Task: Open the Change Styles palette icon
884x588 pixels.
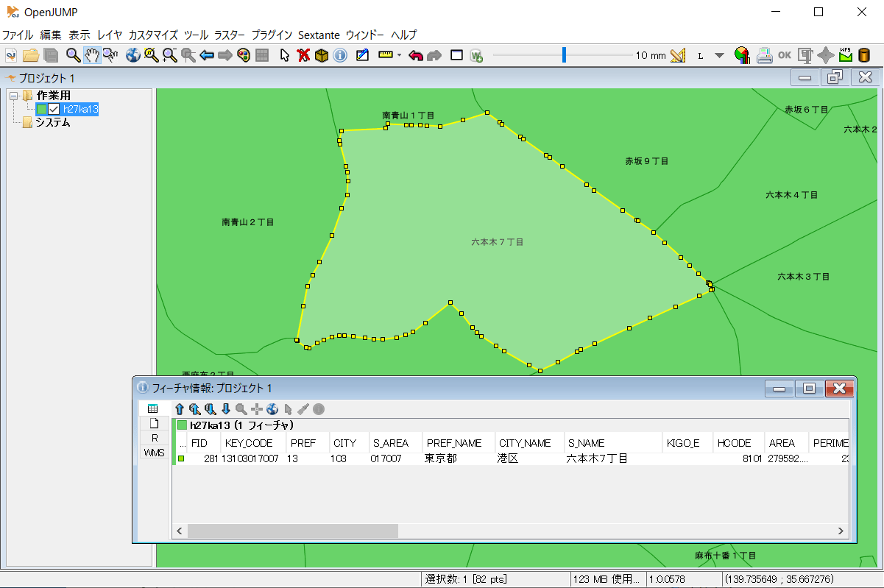Action: coord(244,55)
